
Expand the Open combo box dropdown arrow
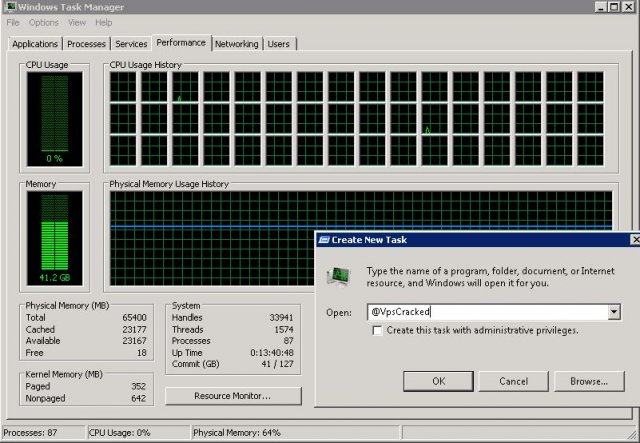click(613, 313)
